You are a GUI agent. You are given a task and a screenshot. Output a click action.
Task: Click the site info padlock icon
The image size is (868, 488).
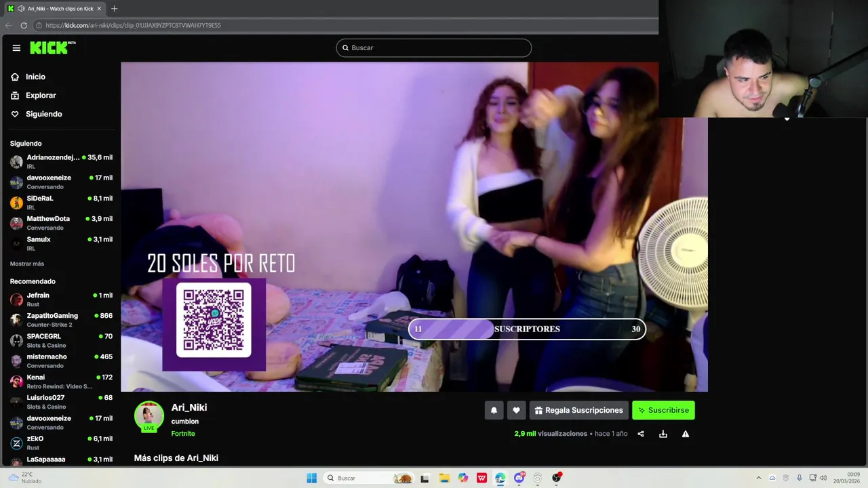(39, 25)
